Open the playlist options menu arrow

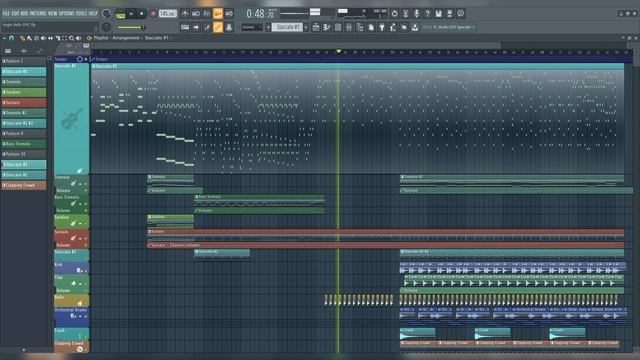point(4,38)
